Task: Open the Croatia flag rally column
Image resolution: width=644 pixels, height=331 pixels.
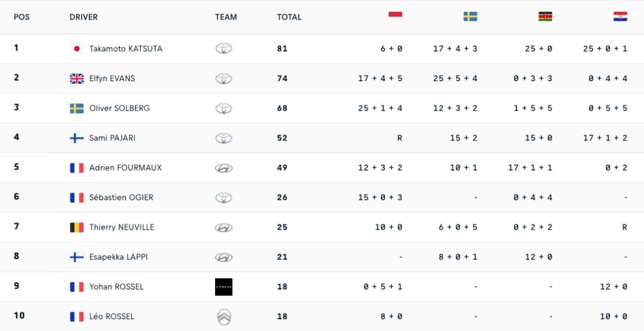Action: tap(620, 16)
